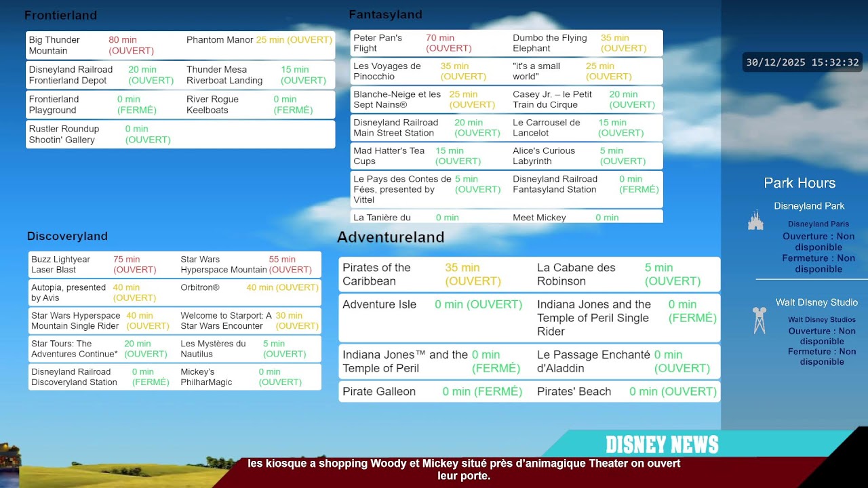
Task: Select Star Wars Hyperspace Mountain 55 min
Action: [247, 264]
